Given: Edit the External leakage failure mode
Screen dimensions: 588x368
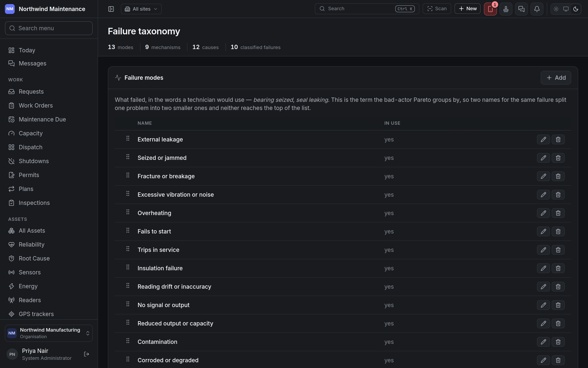Looking at the screenshot, I should tap(543, 139).
